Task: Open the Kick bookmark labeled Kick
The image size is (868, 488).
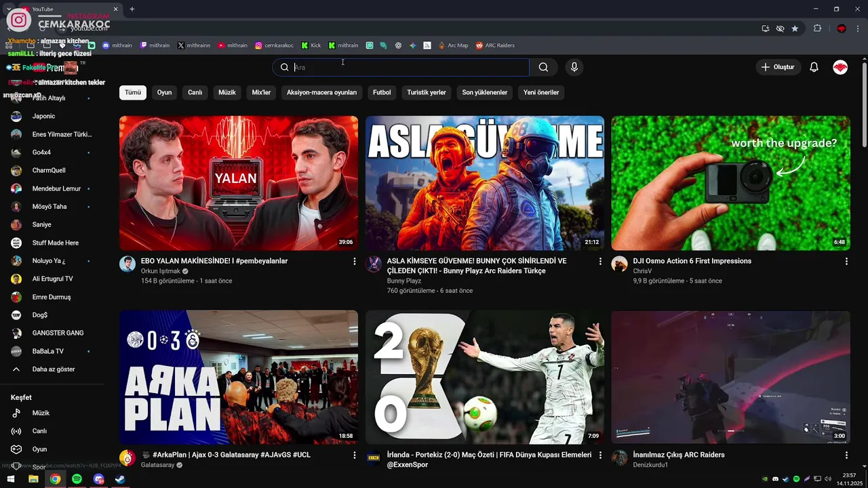Action: click(x=311, y=45)
